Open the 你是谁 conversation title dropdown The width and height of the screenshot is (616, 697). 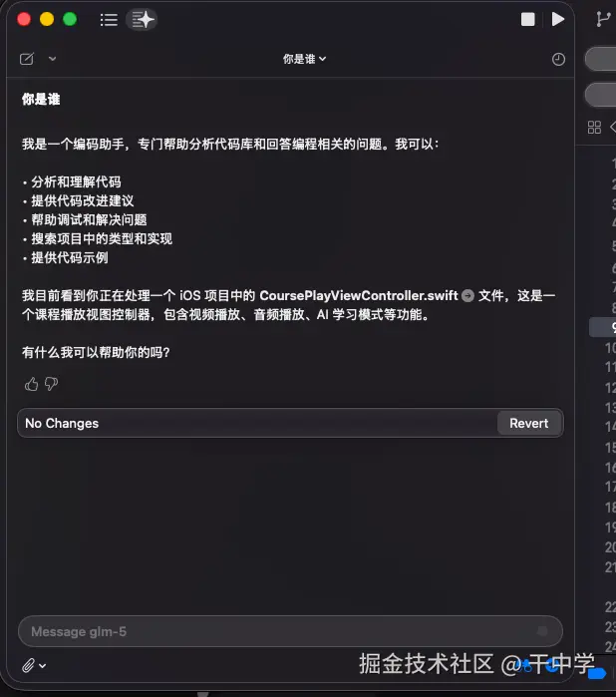click(304, 59)
